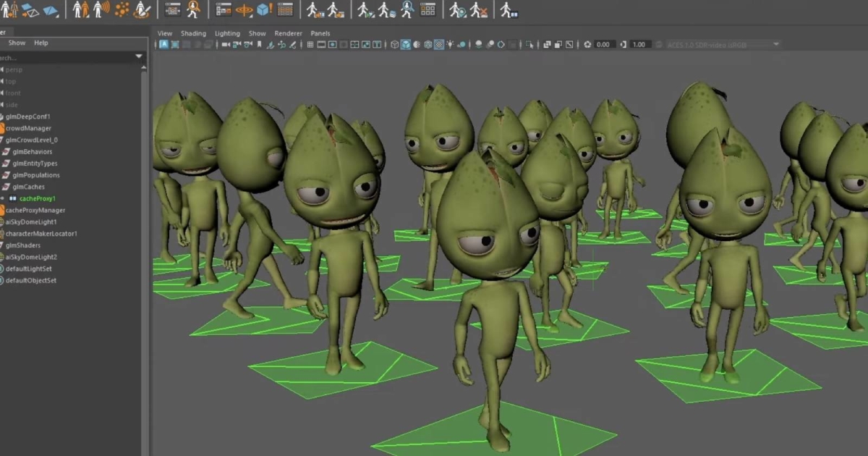Screen dimensions: 868x456
Task: Toggle wireframe shading mode
Action: click(x=394, y=44)
